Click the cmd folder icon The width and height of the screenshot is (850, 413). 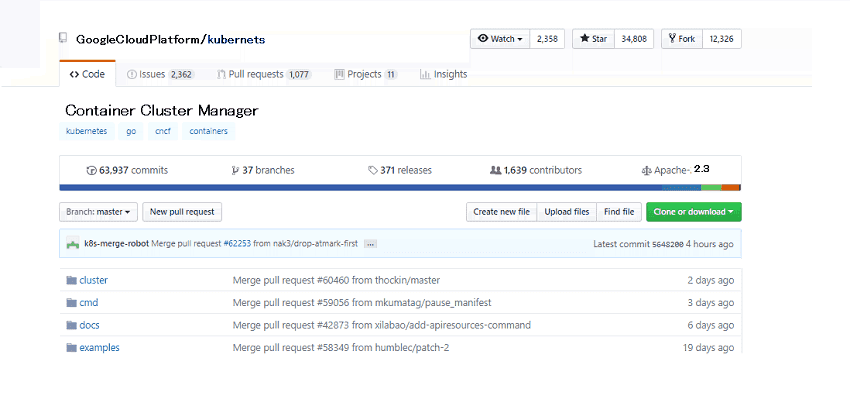(72, 302)
